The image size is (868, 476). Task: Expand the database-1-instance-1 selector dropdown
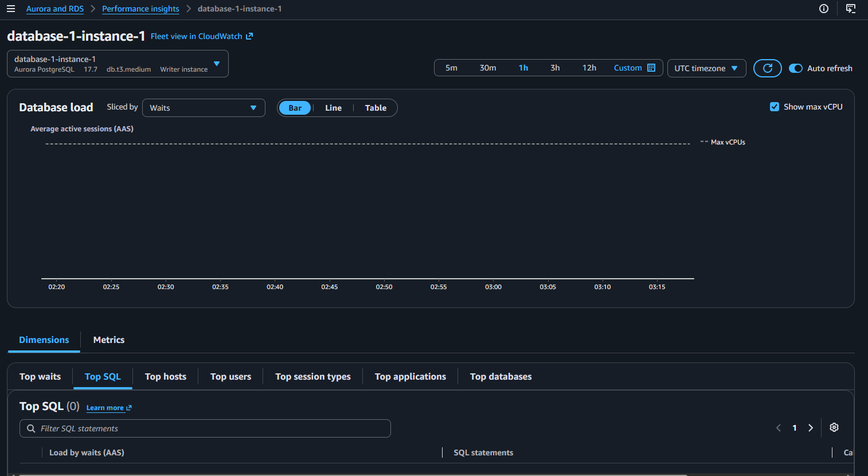(x=118, y=64)
